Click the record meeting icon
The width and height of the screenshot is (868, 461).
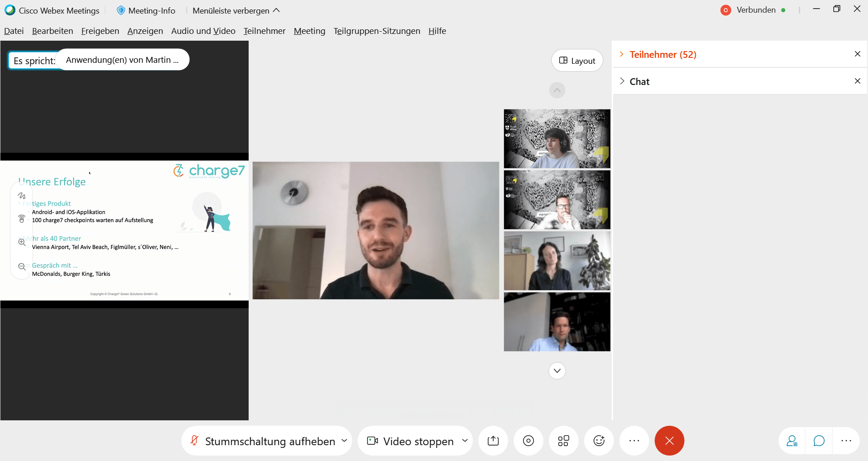click(x=528, y=441)
